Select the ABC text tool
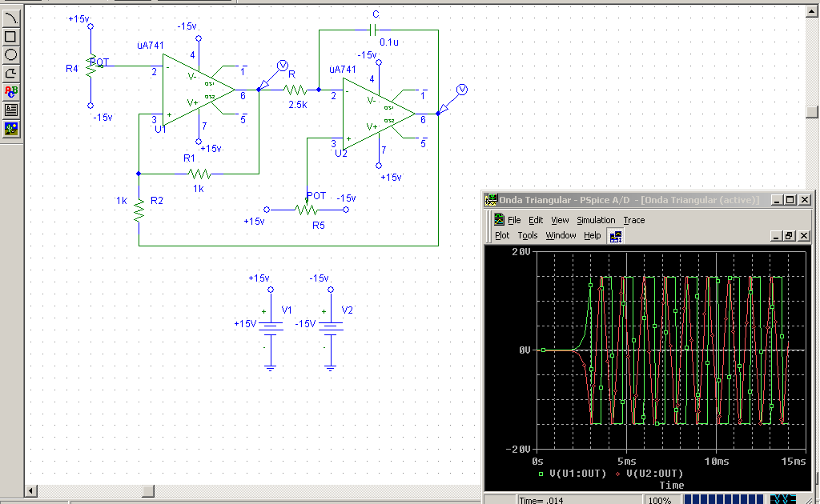This screenshot has width=820, height=504. point(10,90)
